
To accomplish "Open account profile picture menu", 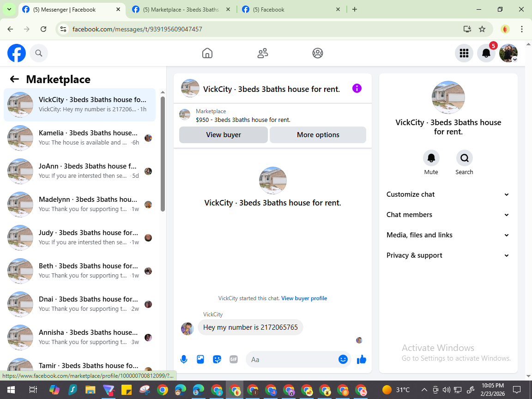I will click(x=508, y=53).
